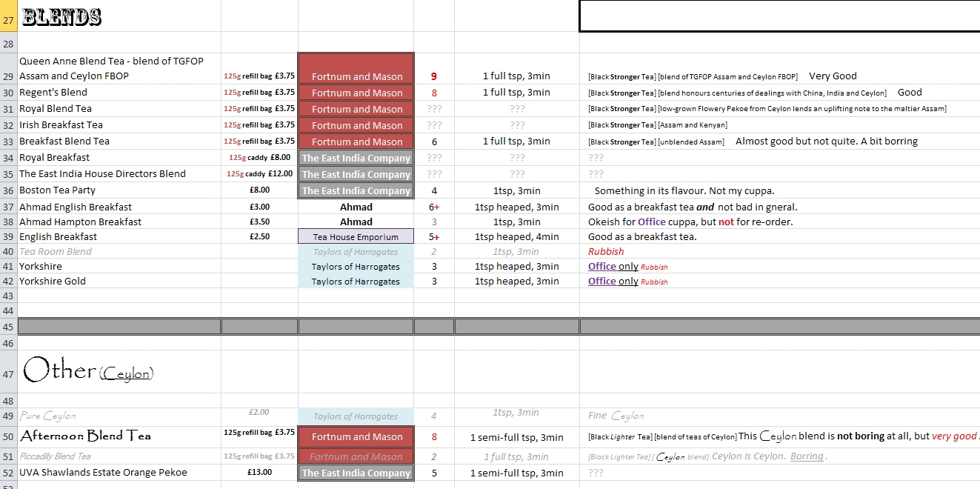980x489 pixels.
Task: Click East India Company cell for UVA Shawlands
Action: coord(356,473)
